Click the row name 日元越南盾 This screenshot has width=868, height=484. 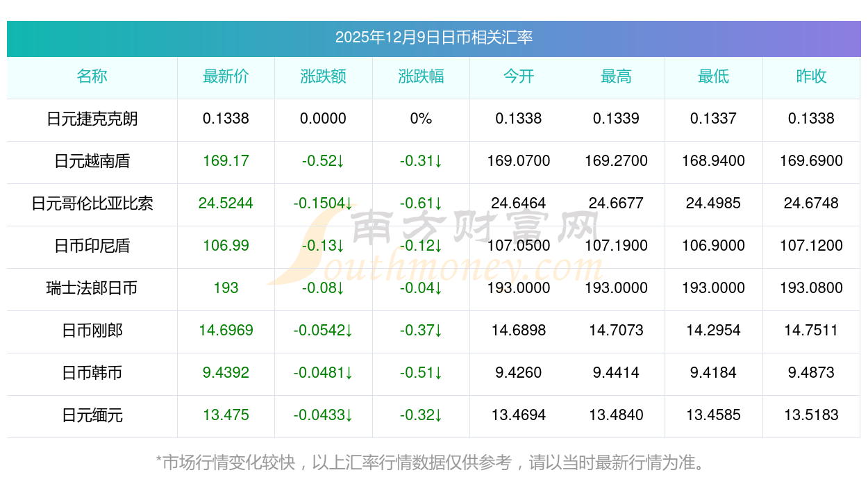pyautogui.click(x=92, y=161)
